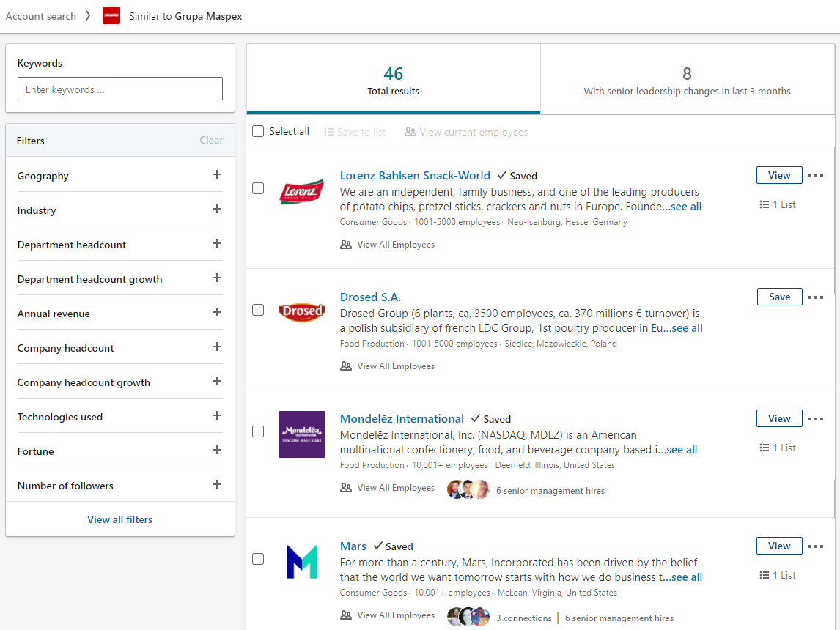Open Drosed S.A. company link
Screen dimensions: 840x630
(x=370, y=297)
